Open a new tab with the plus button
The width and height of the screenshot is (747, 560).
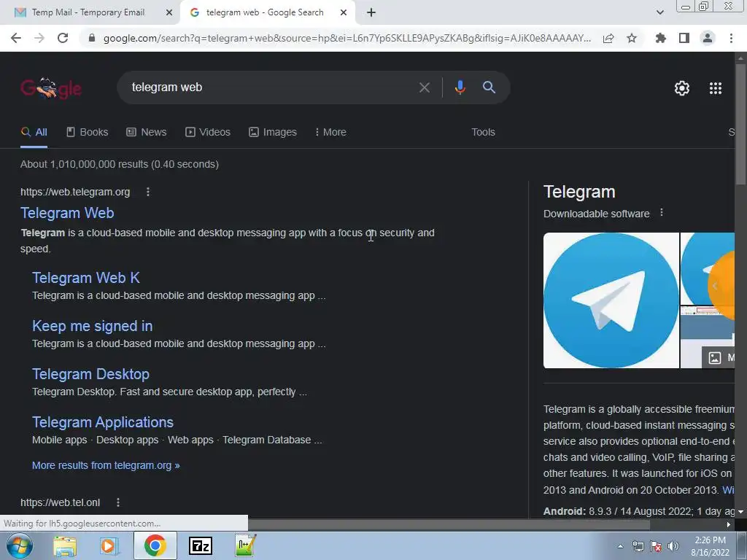371,13
